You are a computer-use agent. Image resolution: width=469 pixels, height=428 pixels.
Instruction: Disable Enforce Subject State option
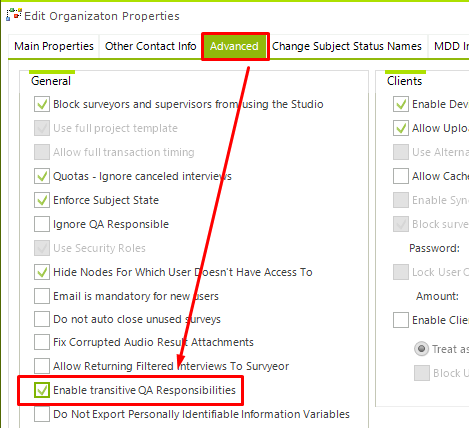pyautogui.click(x=42, y=200)
